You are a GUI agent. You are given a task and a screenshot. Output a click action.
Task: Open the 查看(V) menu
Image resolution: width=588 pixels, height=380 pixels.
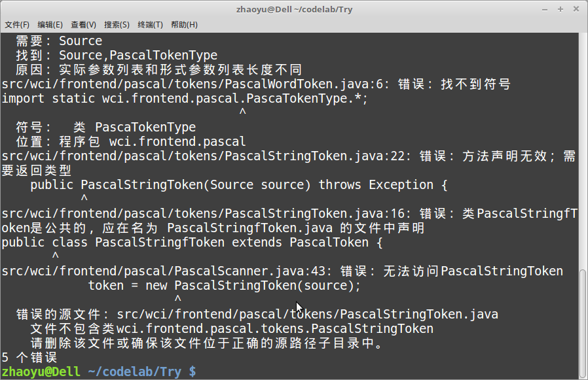(x=83, y=25)
